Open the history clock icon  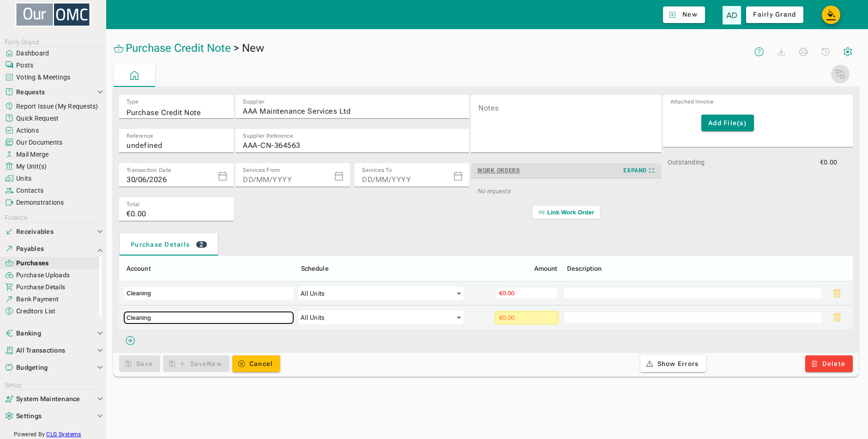(826, 52)
